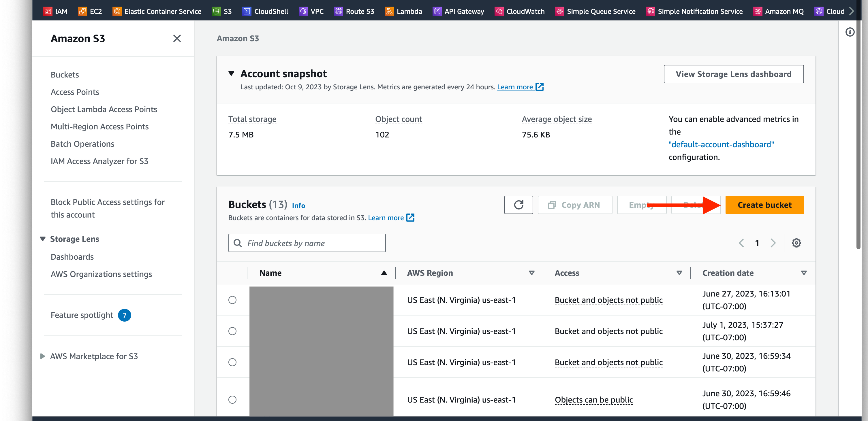Image resolution: width=868 pixels, height=421 pixels.
Task: Click Average object size metric label
Action: pyautogui.click(x=557, y=119)
